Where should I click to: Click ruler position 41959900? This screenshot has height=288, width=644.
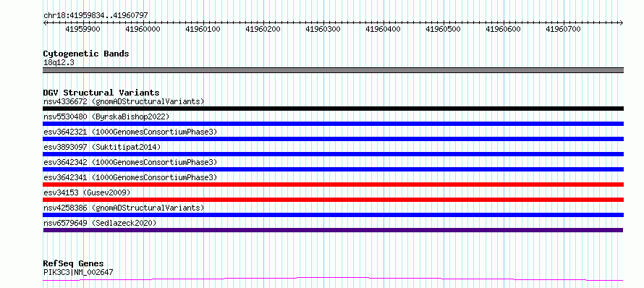tap(83, 29)
